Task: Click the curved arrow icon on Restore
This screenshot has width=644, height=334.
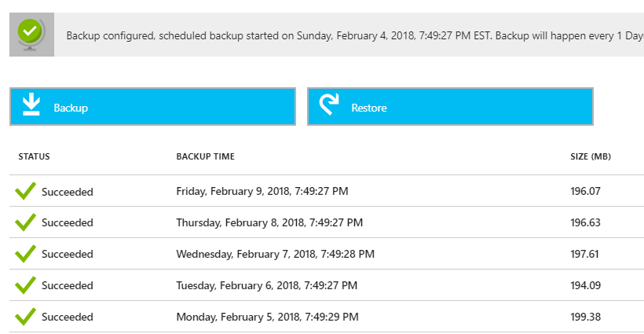Action: pyautogui.click(x=329, y=105)
